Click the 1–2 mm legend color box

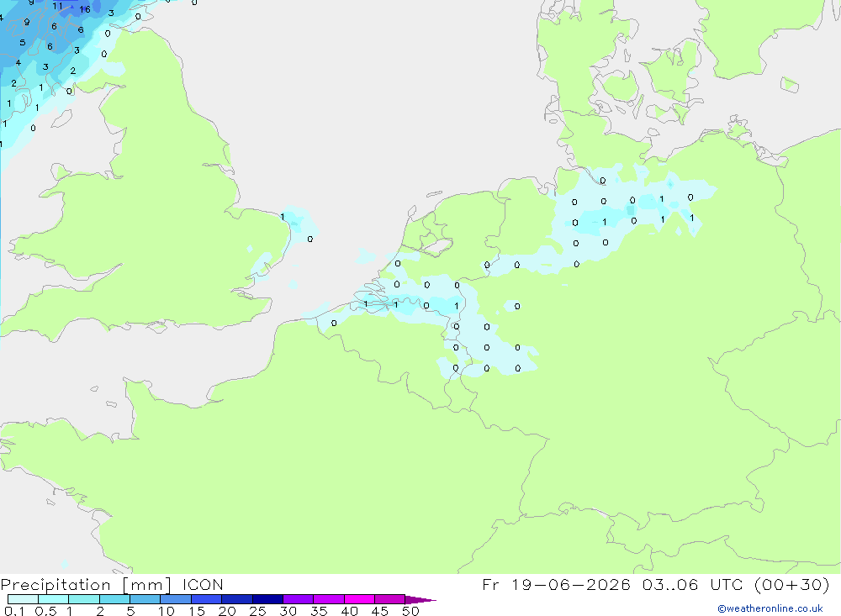(x=83, y=599)
